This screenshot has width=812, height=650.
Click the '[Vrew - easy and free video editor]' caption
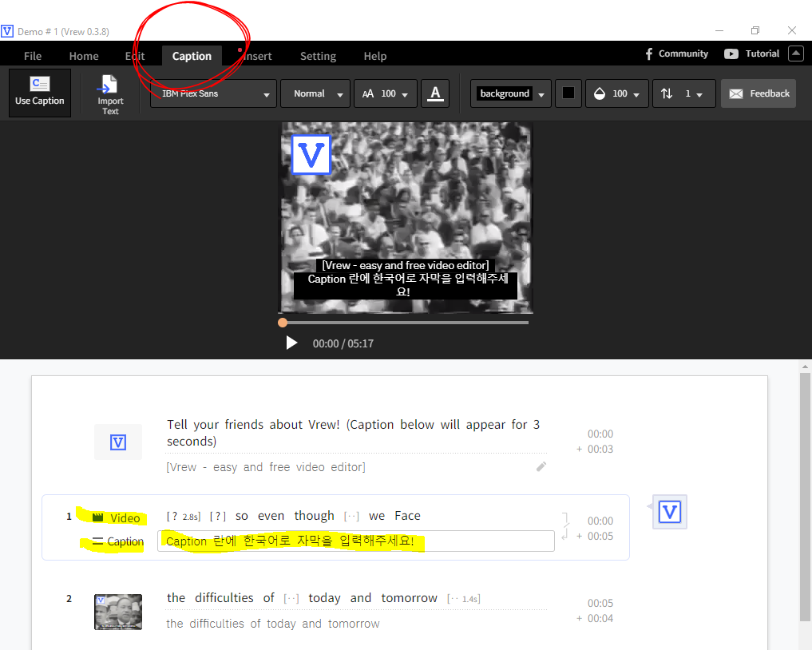266,467
